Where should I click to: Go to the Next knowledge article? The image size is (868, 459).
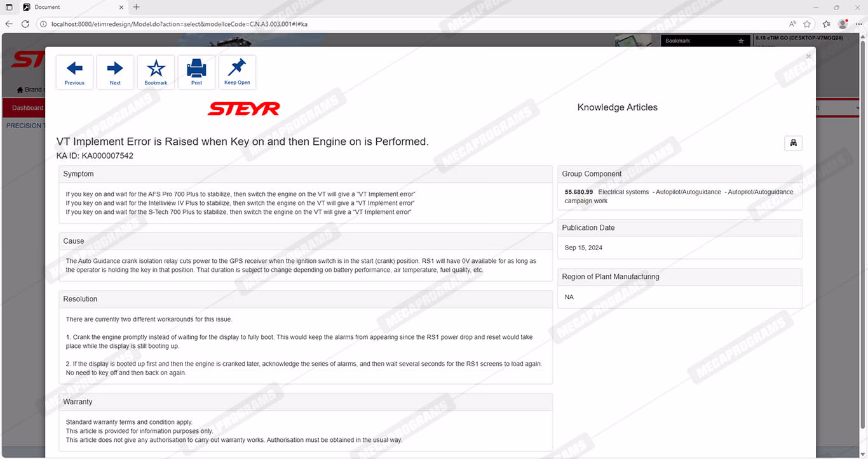point(115,72)
